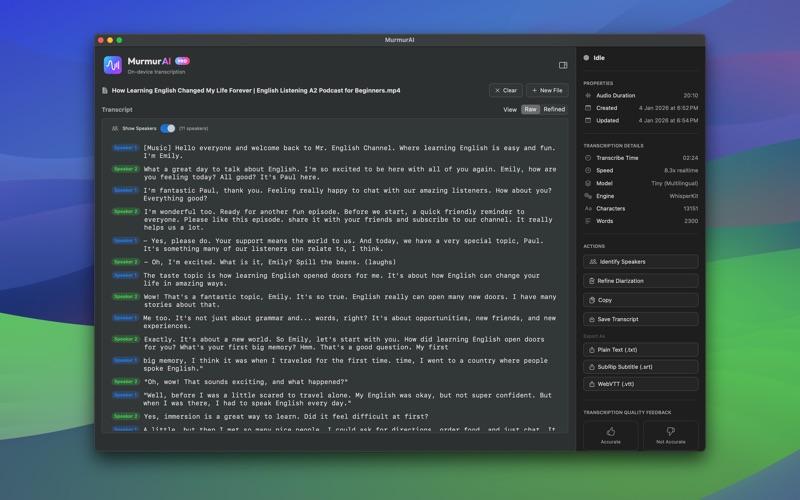This screenshot has width=800, height=500.
Task: Toggle the sidebar panel icon
Action: tap(563, 65)
